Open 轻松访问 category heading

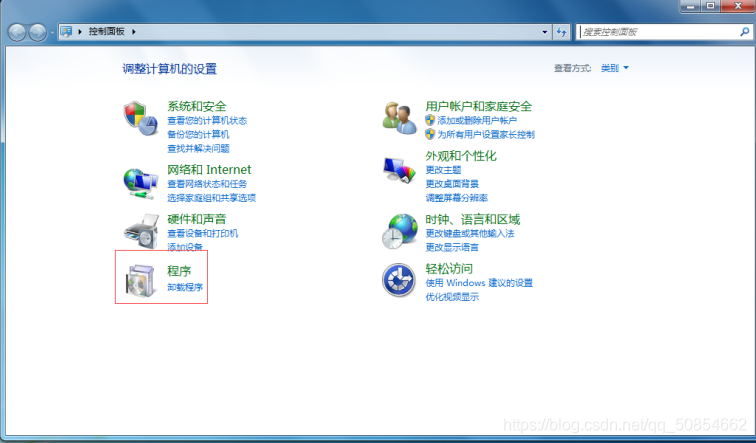(449, 268)
